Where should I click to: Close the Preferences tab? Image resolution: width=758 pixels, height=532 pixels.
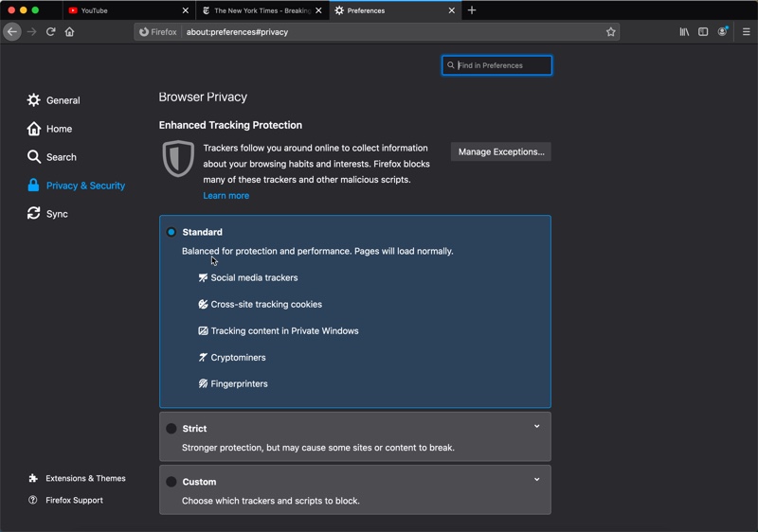[452, 10]
